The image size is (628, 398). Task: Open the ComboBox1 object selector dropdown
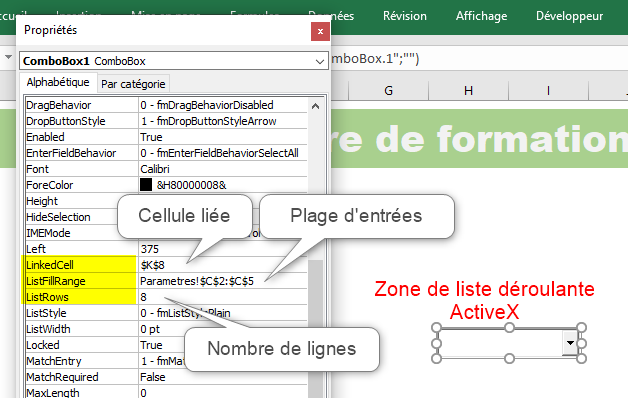[319, 62]
